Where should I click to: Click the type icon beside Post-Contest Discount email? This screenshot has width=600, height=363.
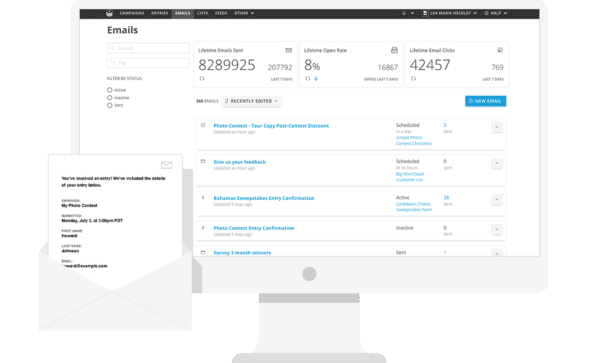pyautogui.click(x=203, y=125)
